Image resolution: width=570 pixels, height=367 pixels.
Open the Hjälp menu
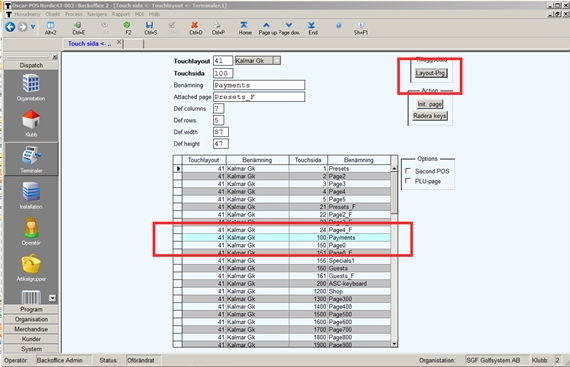[154, 14]
